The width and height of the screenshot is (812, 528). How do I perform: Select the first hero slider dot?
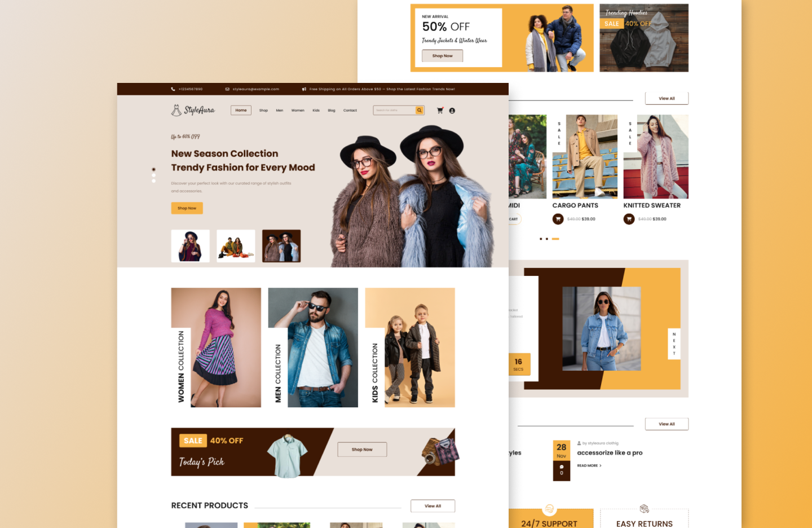(153, 169)
